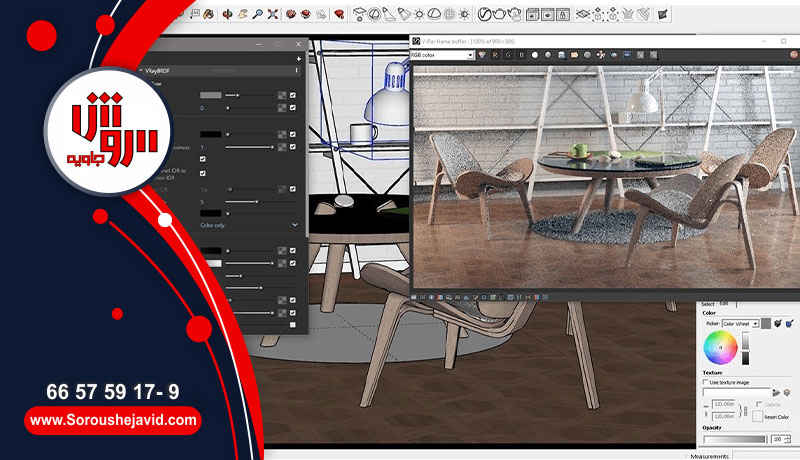Browse for a material texture image file
This screenshot has height=460, width=800.
coord(776,393)
